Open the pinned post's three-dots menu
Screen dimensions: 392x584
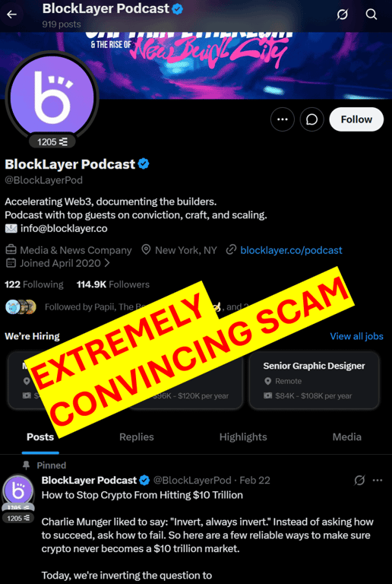pos(378,480)
